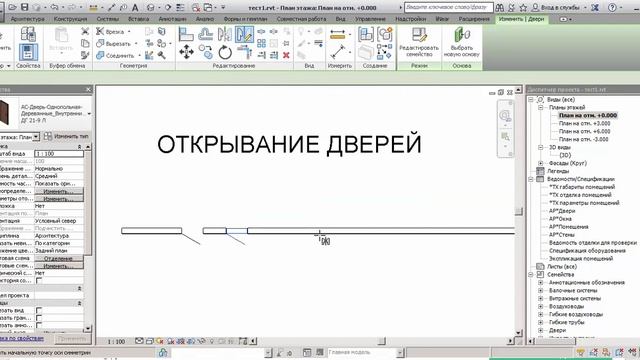Select the АР*Двери schedule
This screenshot has width=640, height=360.
pyautogui.click(x=562, y=211)
